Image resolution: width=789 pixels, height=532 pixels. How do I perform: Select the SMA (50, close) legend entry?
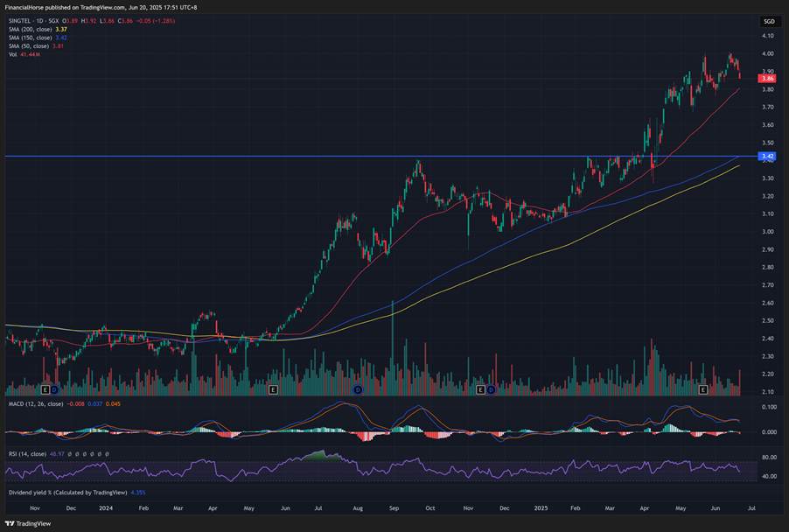pos(29,46)
